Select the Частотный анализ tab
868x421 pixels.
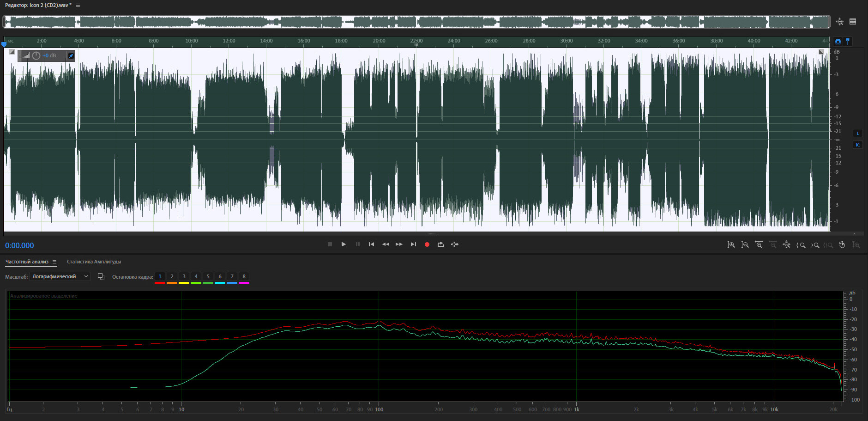pos(27,262)
